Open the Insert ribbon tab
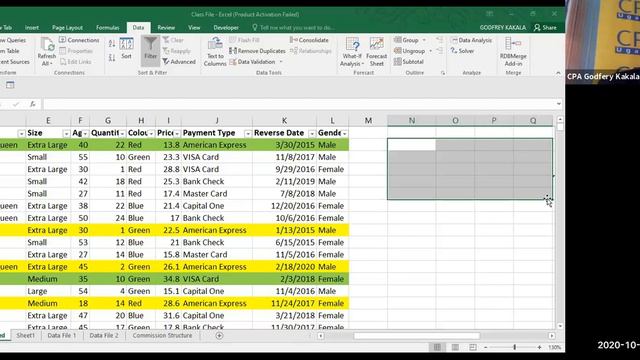The width and height of the screenshot is (640, 360). tap(32, 27)
